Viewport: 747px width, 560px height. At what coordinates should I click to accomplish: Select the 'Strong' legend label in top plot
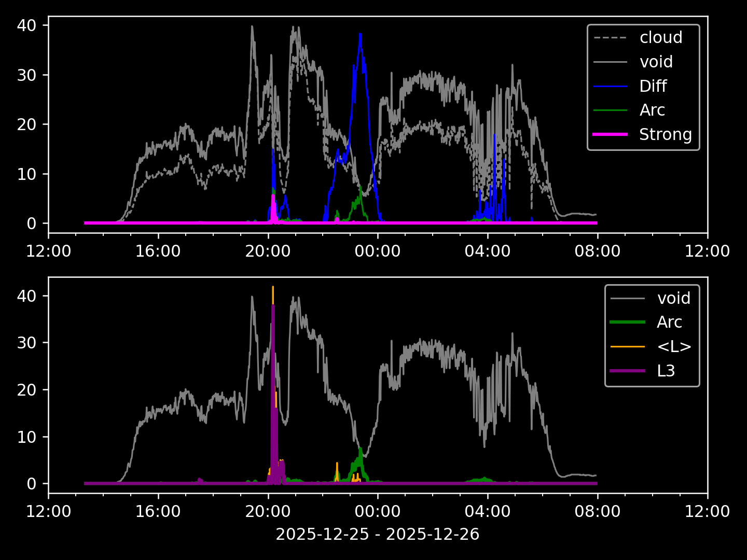tap(665, 134)
